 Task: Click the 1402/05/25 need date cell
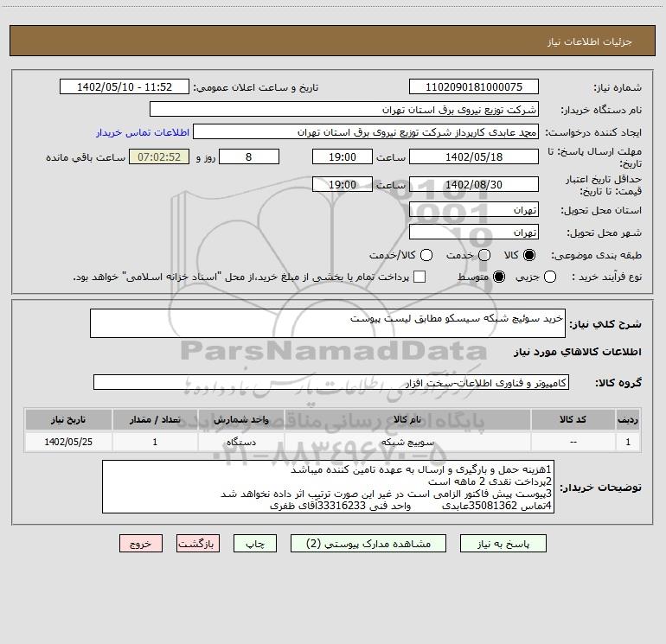pos(68,443)
